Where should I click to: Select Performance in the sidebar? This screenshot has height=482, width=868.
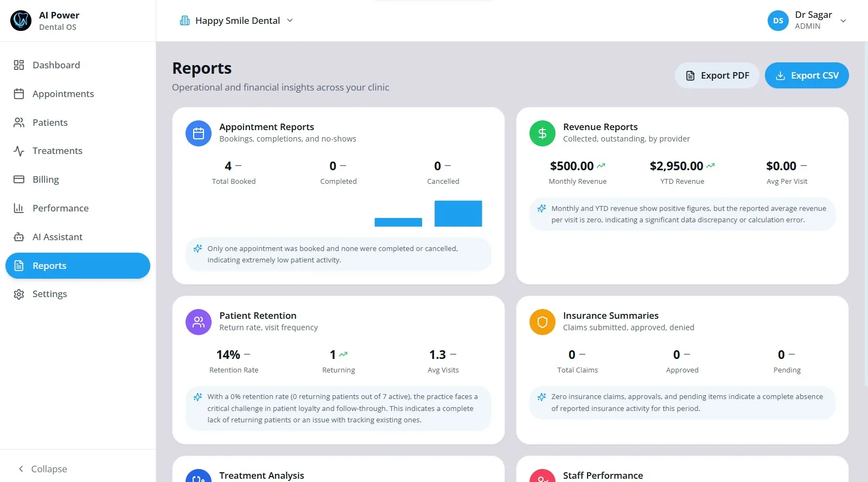pos(78,208)
